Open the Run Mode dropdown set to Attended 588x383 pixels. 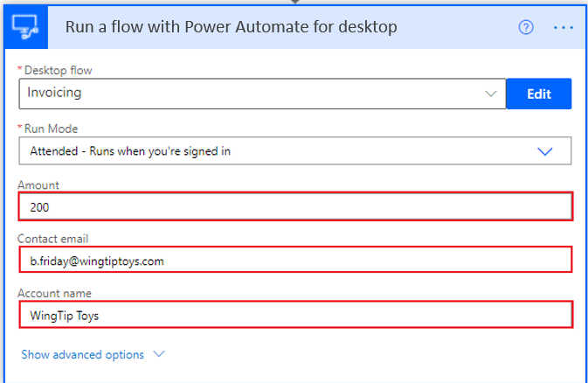click(295, 151)
